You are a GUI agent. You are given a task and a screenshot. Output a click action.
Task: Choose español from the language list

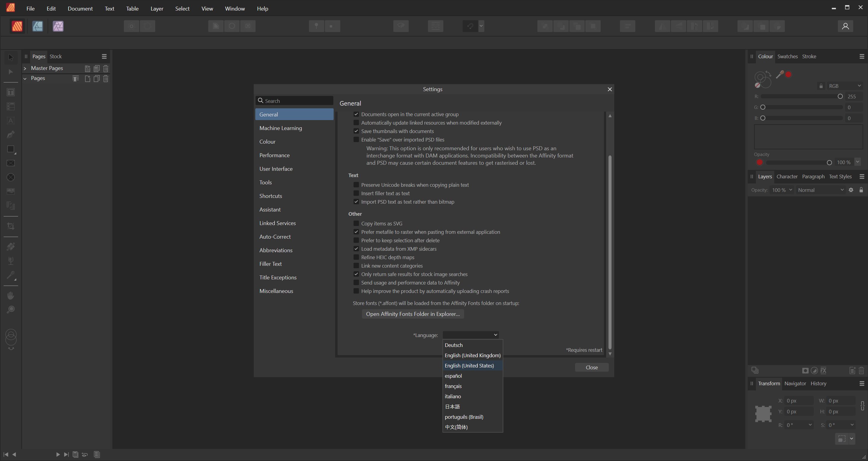pos(453,376)
